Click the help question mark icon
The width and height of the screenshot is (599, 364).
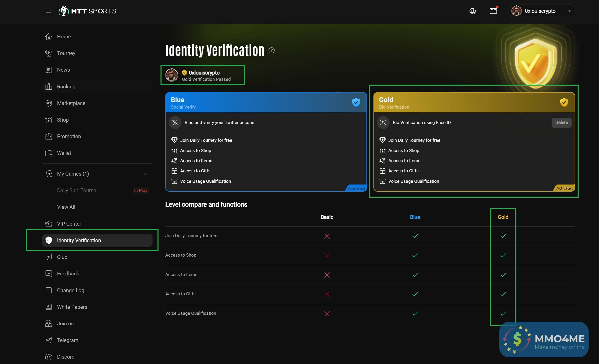[x=271, y=50]
